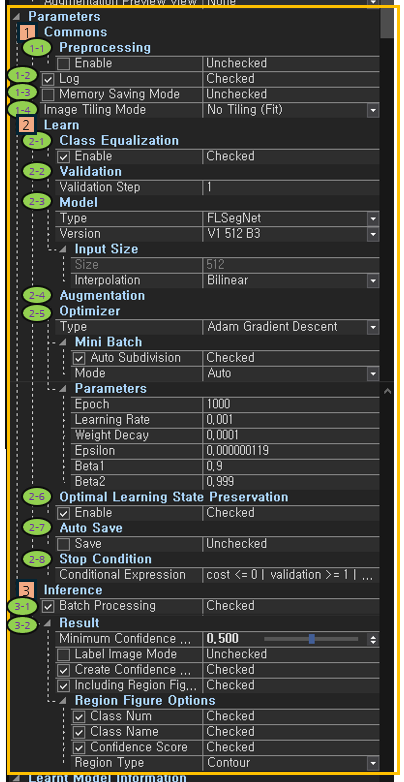Open the Interpolation Bilinear dropdown

[373, 280]
